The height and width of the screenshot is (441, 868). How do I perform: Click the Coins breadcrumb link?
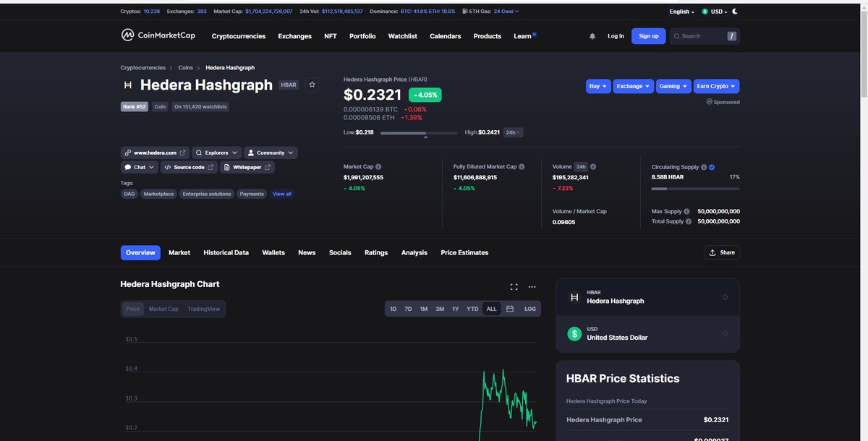tap(186, 68)
